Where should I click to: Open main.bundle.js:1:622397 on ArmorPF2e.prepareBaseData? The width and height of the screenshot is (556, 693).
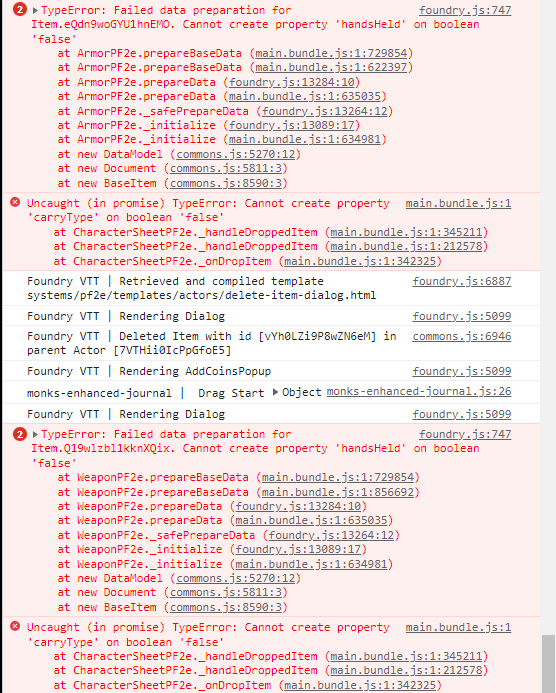tap(331, 67)
